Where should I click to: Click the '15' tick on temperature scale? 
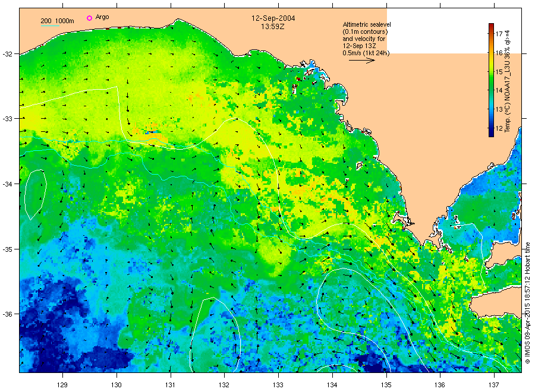pos(499,72)
